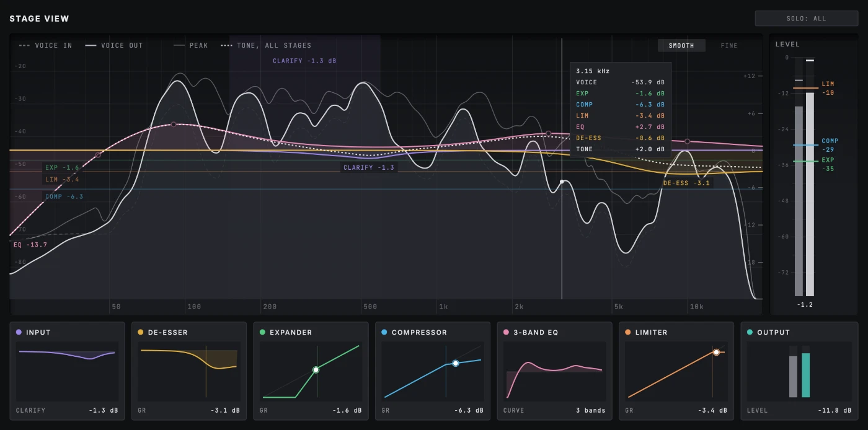Image resolution: width=868 pixels, height=430 pixels.
Task: Click the VOICE -53.9 dB tooltip row
Action: [620, 82]
